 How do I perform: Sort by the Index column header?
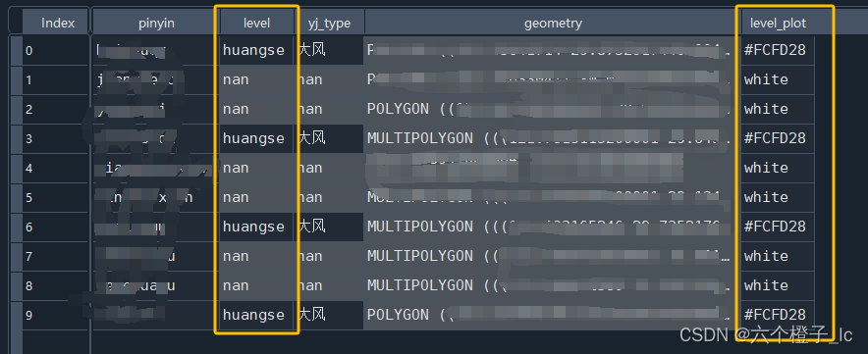56,23
